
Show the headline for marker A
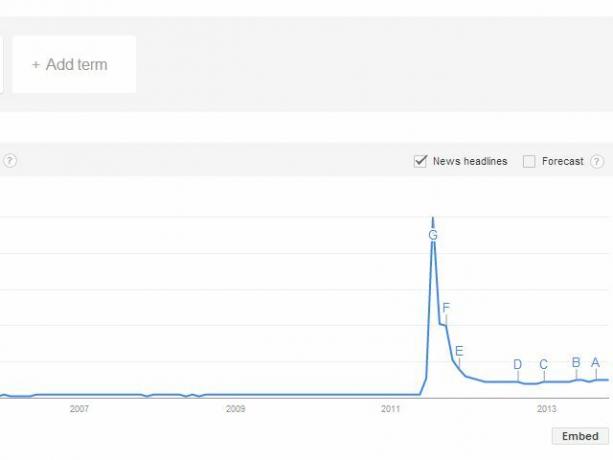tap(595, 362)
